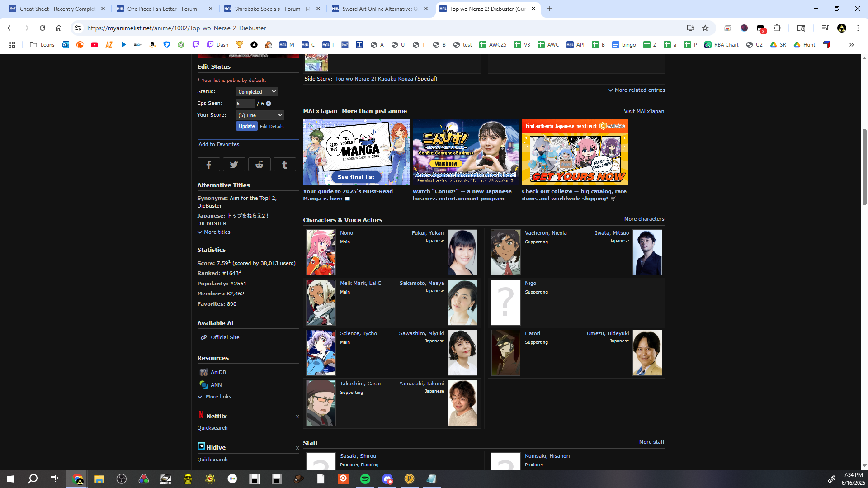This screenshot has width=868, height=488.
Task: Increment episodes seen plus icon
Action: coord(269,104)
